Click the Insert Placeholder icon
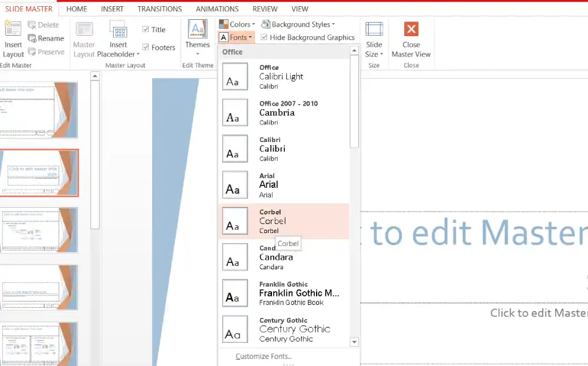Screen dimensions: 588x366 click(118, 29)
